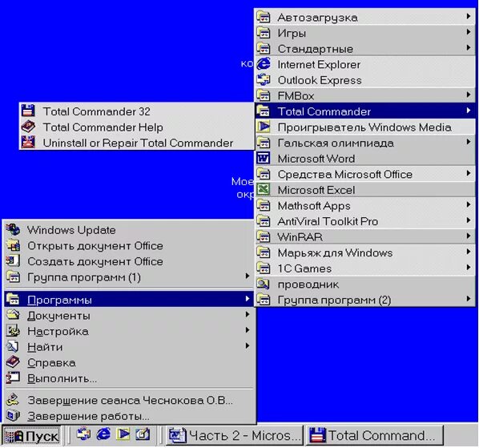Select Создать документ Office entry

coord(129,261)
